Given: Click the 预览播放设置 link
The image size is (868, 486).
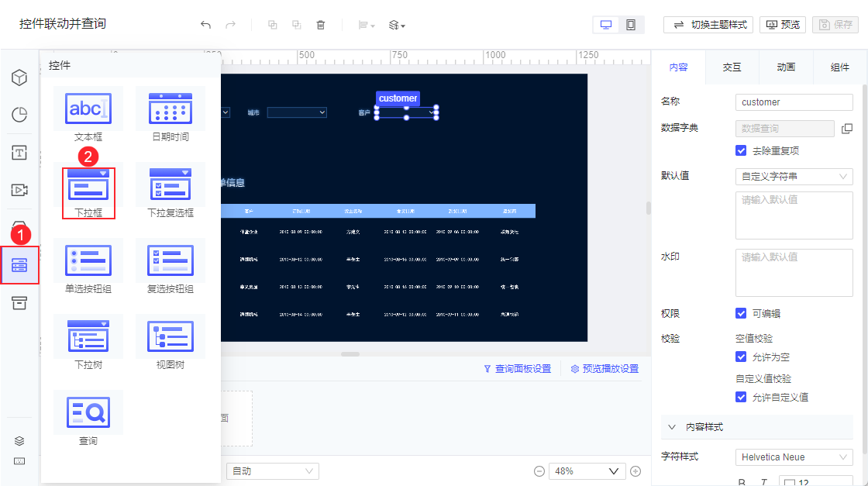Looking at the screenshot, I should [604, 369].
